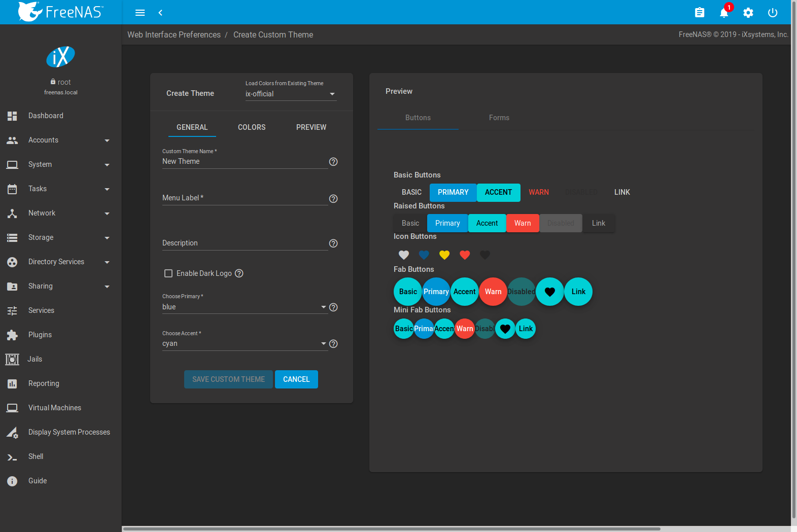The width and height of the screenshot is (797, 532).
Task: Click the ACCENT basic button
Action: 498,192
